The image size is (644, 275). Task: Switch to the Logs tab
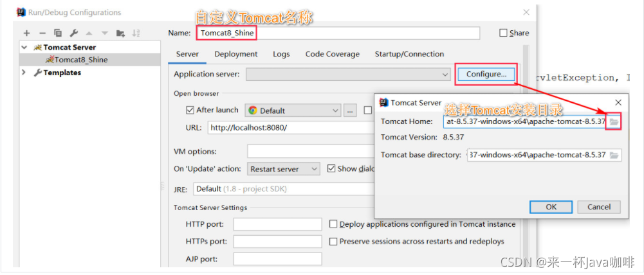[x=281, y=54]
